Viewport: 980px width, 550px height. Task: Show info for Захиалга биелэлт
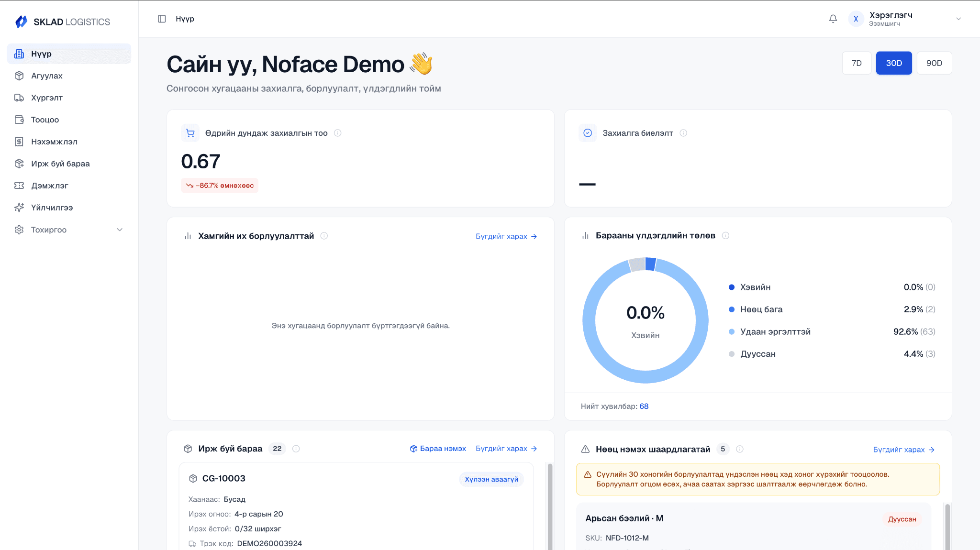683,133
